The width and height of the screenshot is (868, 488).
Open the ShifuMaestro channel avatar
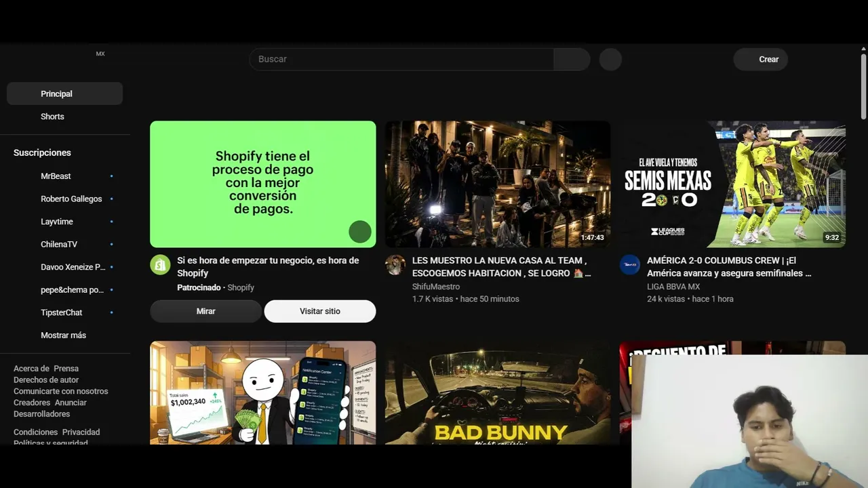click(x=395, y=265)
